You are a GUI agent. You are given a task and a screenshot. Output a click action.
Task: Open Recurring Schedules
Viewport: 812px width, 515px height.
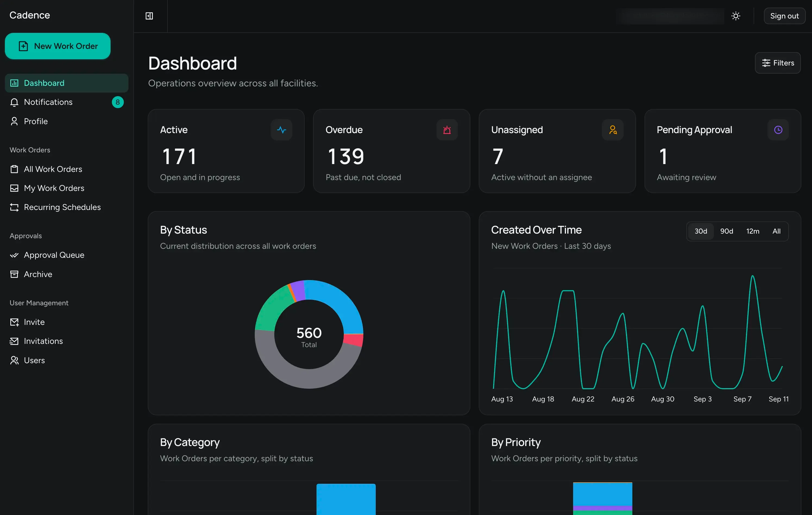pyautogui.click(x=67, y=207)
